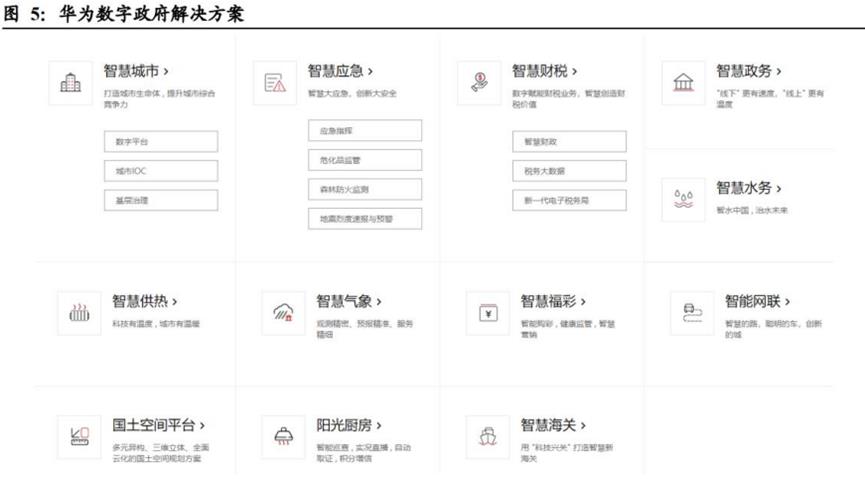Pick the 税务大数据 button
Viewport: 865px width, 479px height.
point(569,171)
